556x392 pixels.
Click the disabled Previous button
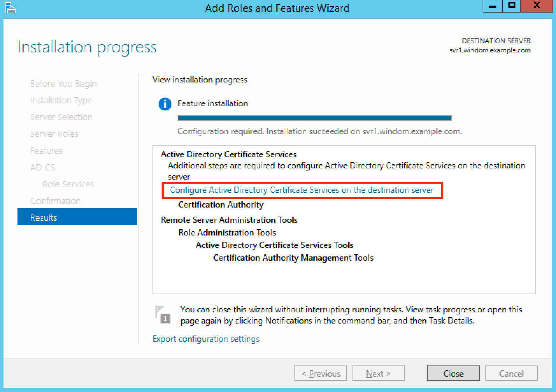pos(320,373)
